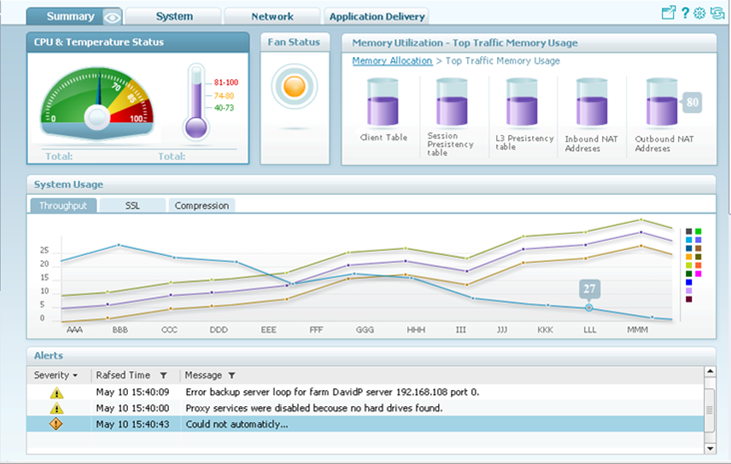Click warning icon on the 15:40:09 alert

(x=56, y=393)
